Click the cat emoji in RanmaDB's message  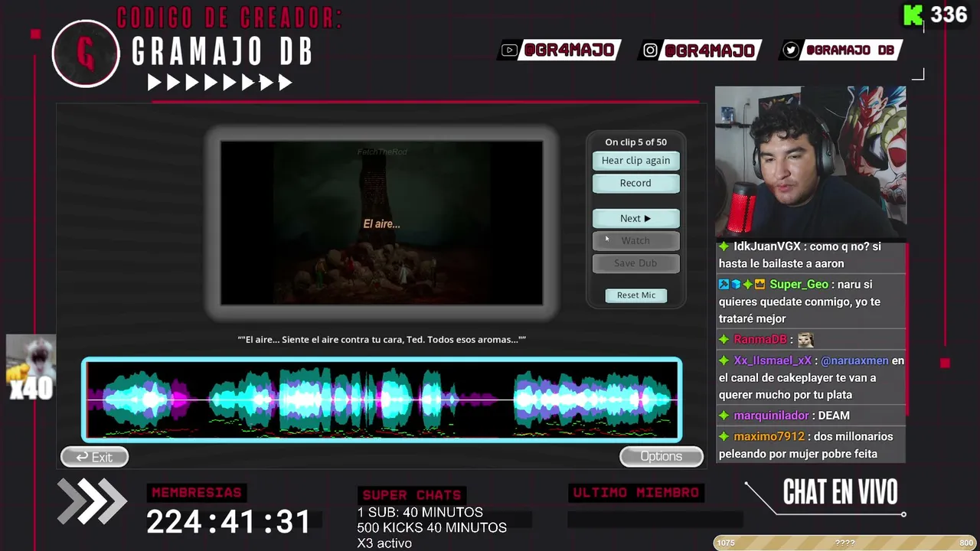[x=805, y=340]
